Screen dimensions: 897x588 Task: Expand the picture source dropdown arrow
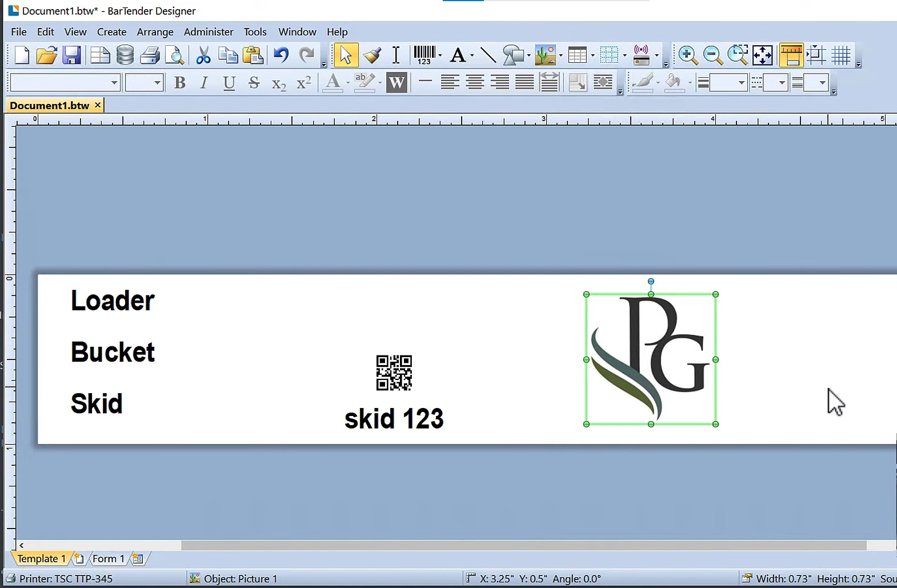pyautogui.click(x=560, y=55)
